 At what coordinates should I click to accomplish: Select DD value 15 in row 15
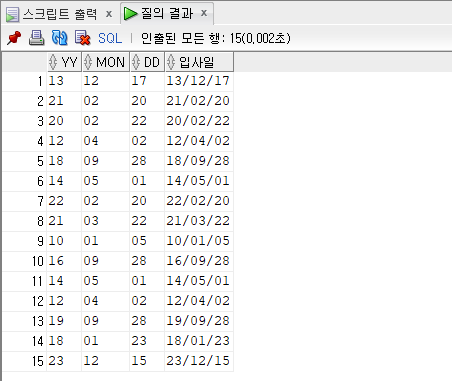(x=147, y=361)
